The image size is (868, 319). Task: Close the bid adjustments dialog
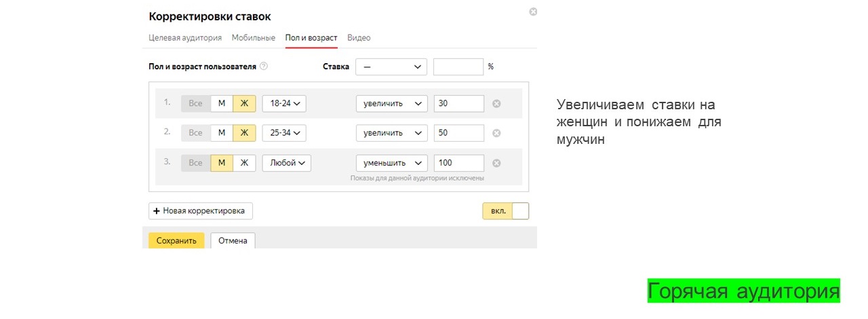pos(533,12)
